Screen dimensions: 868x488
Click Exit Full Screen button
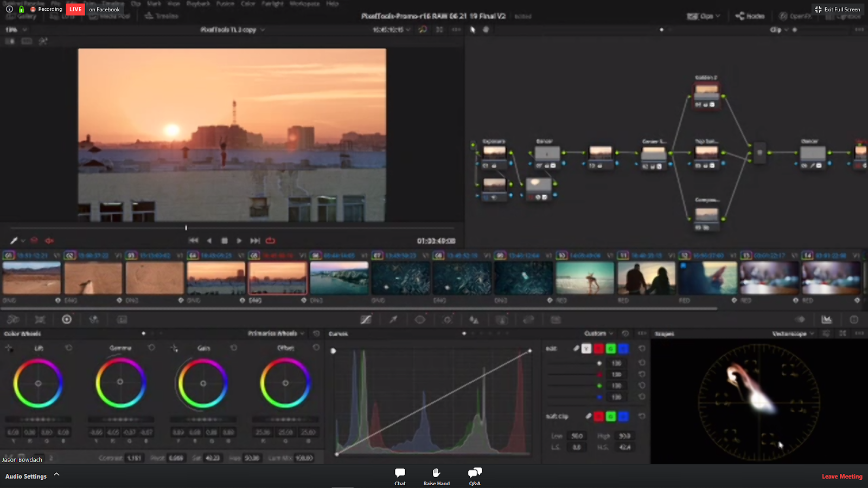838,9
